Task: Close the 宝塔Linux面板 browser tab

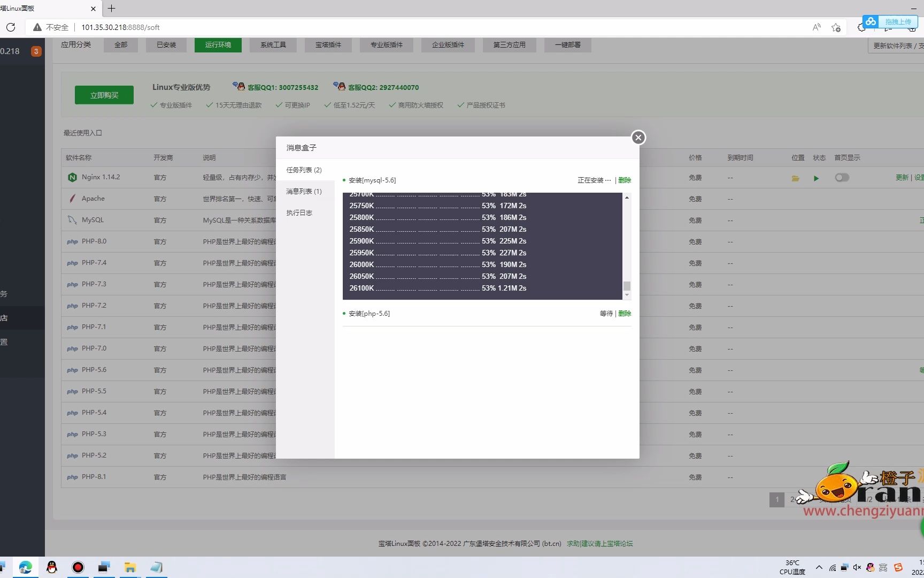Action: click(x=93, y=9)
